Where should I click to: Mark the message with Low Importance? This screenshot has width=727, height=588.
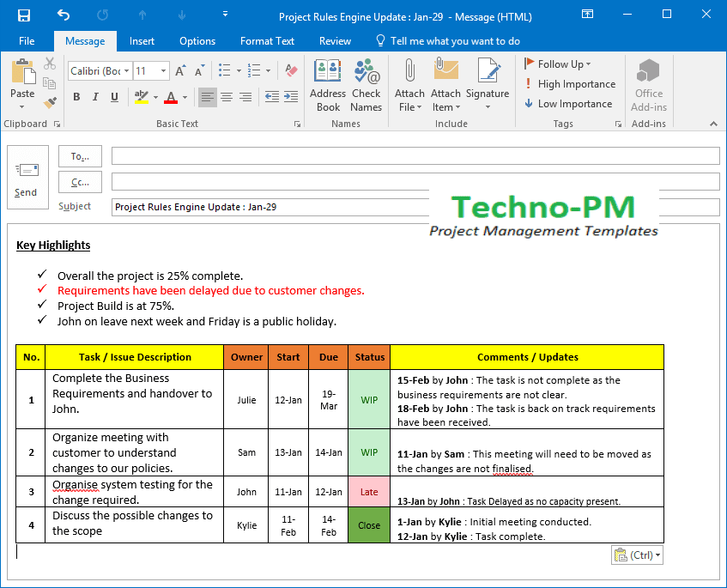567,103
